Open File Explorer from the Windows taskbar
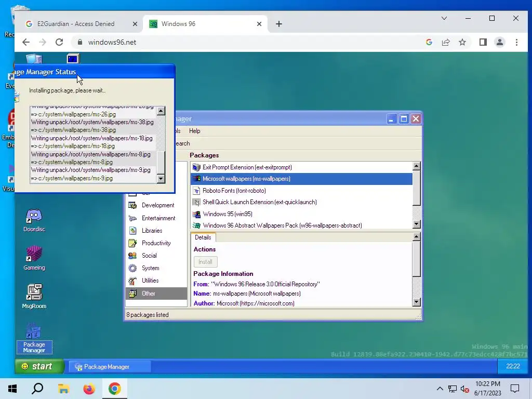 coord(63,389)
